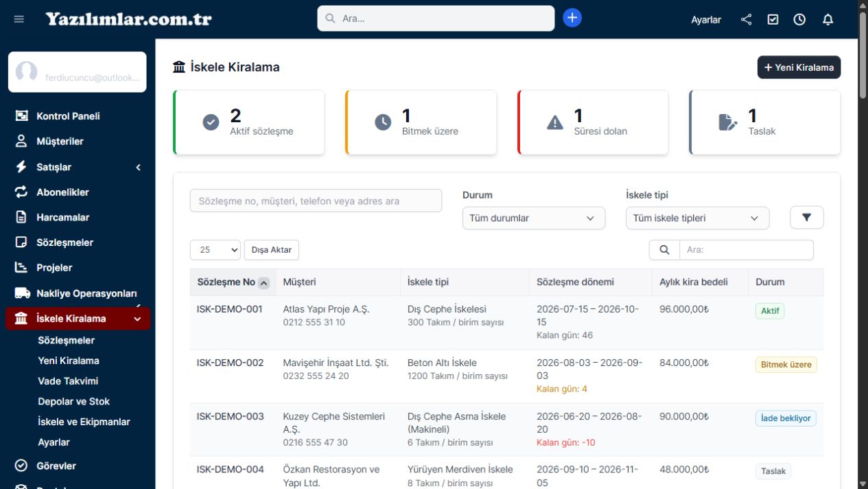Sort by Sözleşme No column arrow
The image size is (868, 489).
[x=263, y=282]
